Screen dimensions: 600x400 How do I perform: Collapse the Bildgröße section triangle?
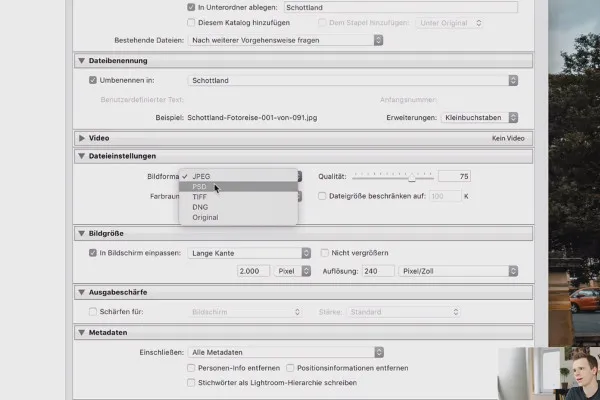[x=81, y=233]
